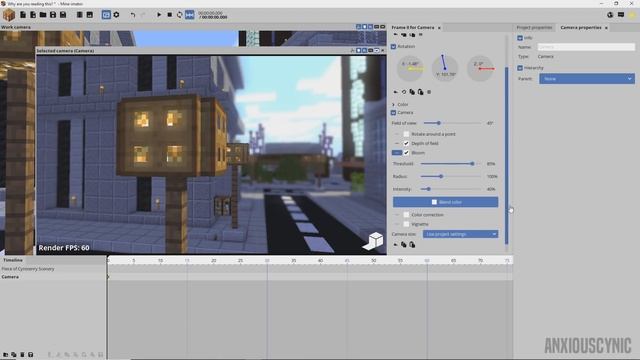Uncheck the Bloom checkbox

click(406, 153)
